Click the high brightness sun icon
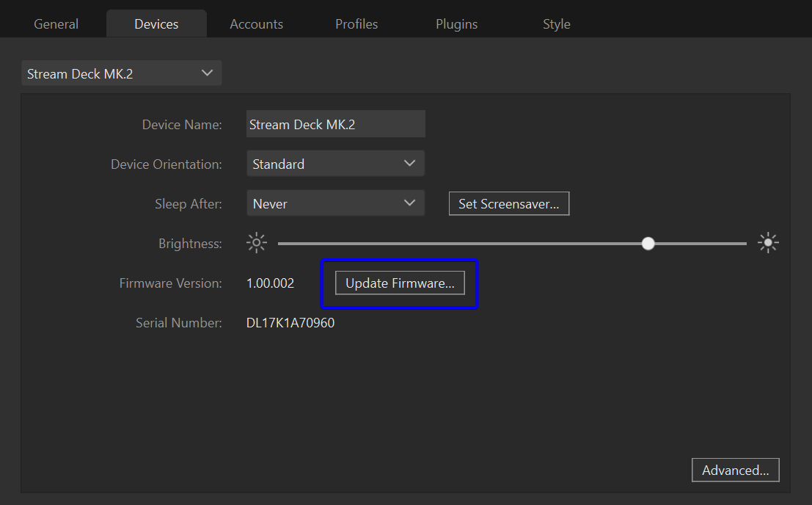812x505 pixels. point(768,243)
